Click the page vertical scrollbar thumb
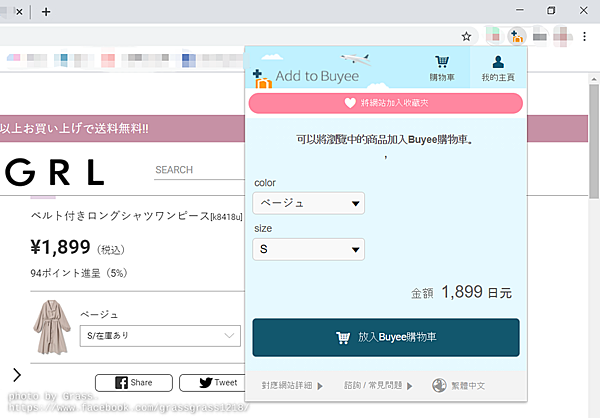Viewport: 600px width, 418px height. (x=594, y=141)
